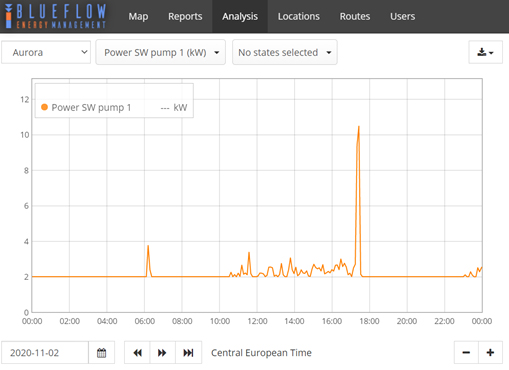
Task: Click the orange Power SW pump 1 legend dot
Action: click(x=44, y=107)
